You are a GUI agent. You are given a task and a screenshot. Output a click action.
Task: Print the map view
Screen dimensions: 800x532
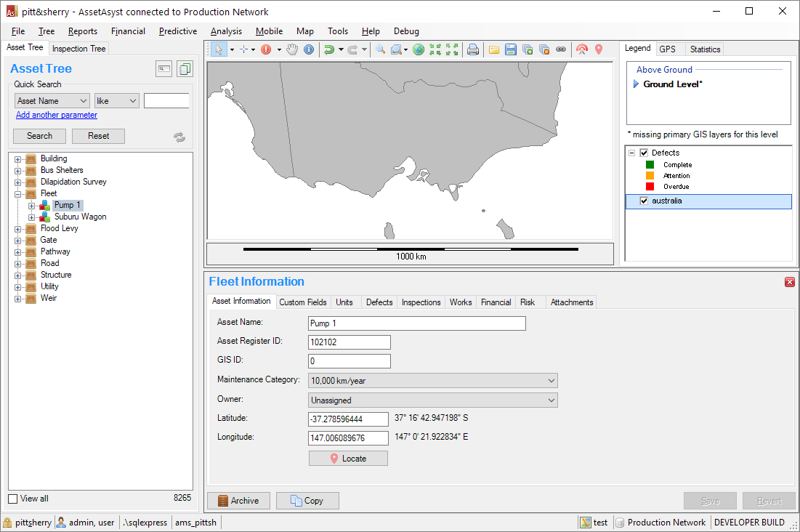[473, 49]
